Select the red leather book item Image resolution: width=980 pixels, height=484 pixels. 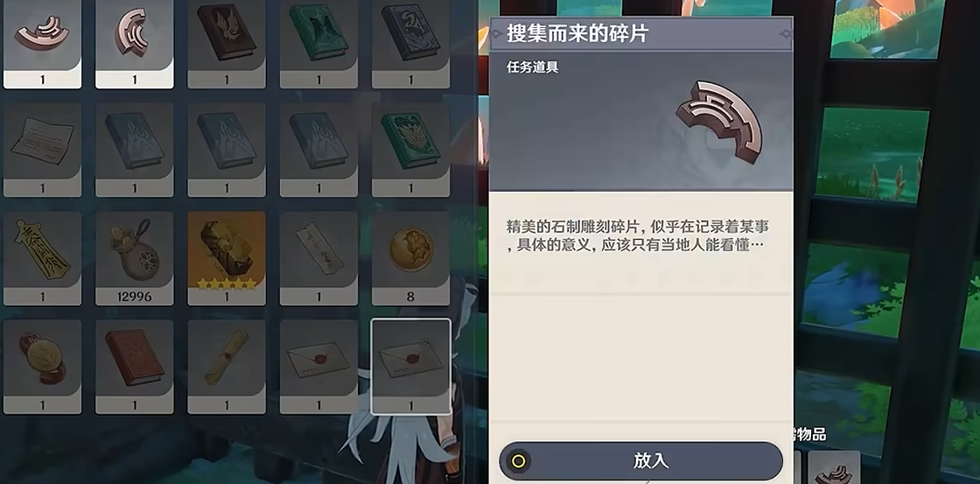point(135,367)
